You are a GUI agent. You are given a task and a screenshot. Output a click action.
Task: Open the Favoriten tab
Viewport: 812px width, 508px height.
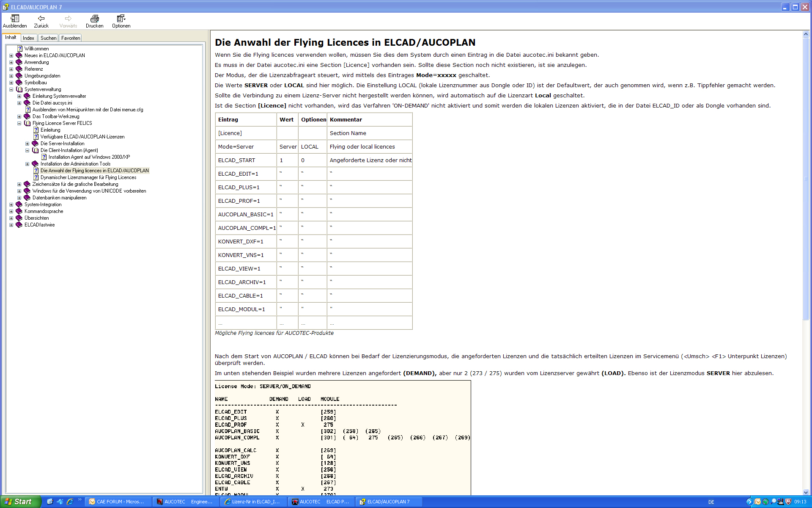pos(71,38)
